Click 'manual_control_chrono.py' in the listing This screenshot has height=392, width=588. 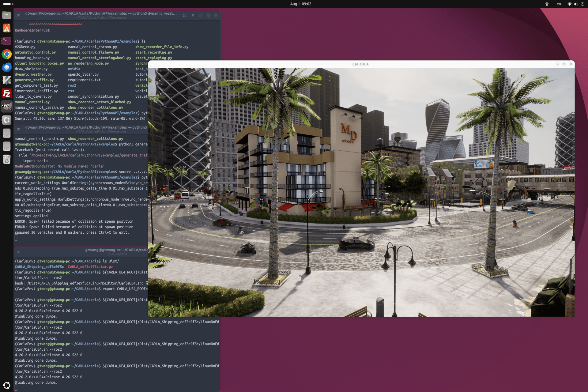(92, 47)
